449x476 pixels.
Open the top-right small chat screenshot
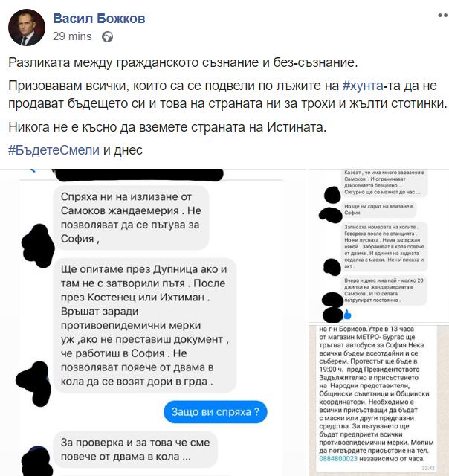pyautogui.click(x=378, y=245)
